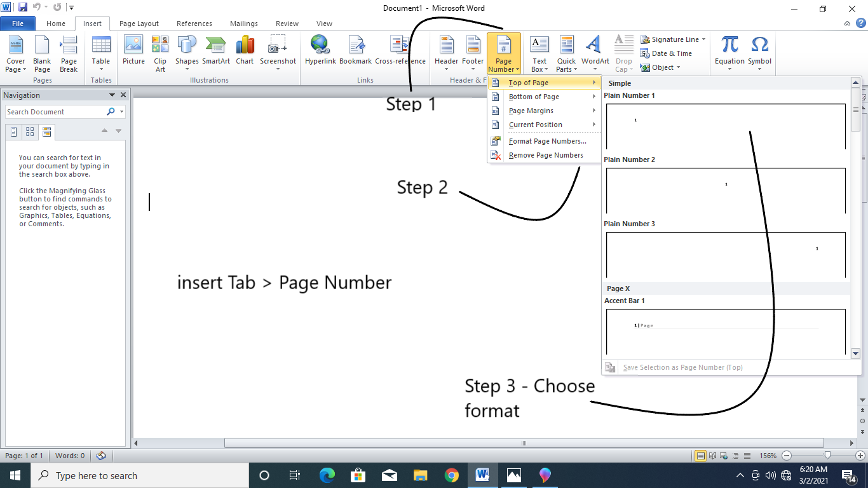This screenshot has height=488, width=868.
Task: Click the Hyperlink icon in the ribbon
Action: (x=320, y=51)
